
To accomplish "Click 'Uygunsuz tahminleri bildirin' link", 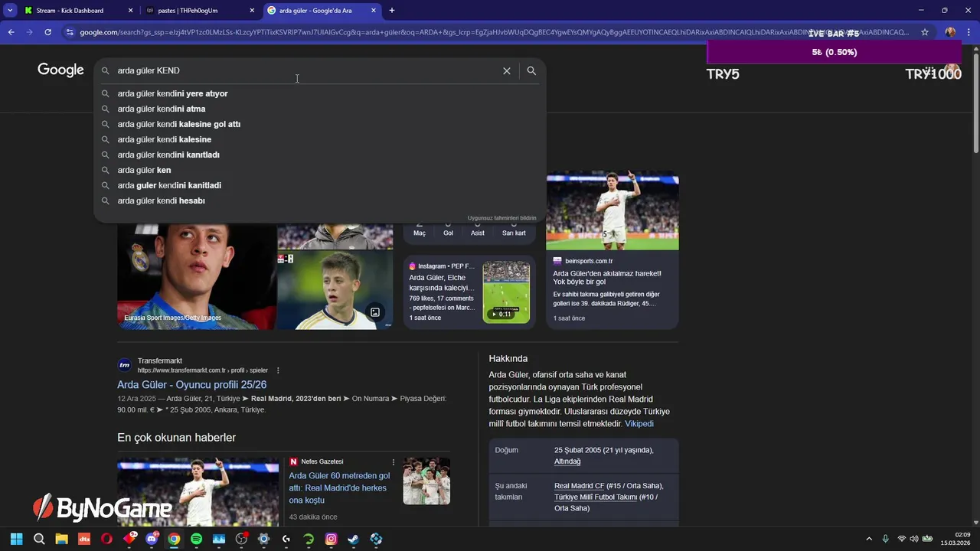I will point(502,218).
